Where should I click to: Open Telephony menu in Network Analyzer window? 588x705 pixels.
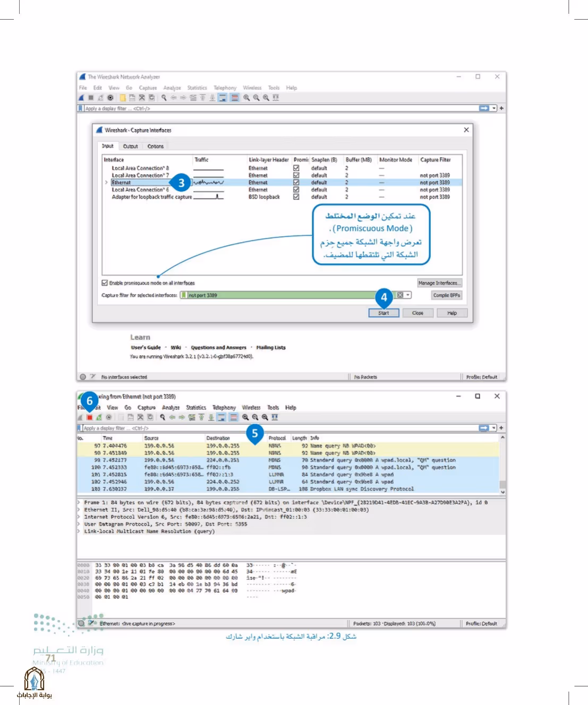click(x=225, y=88)
